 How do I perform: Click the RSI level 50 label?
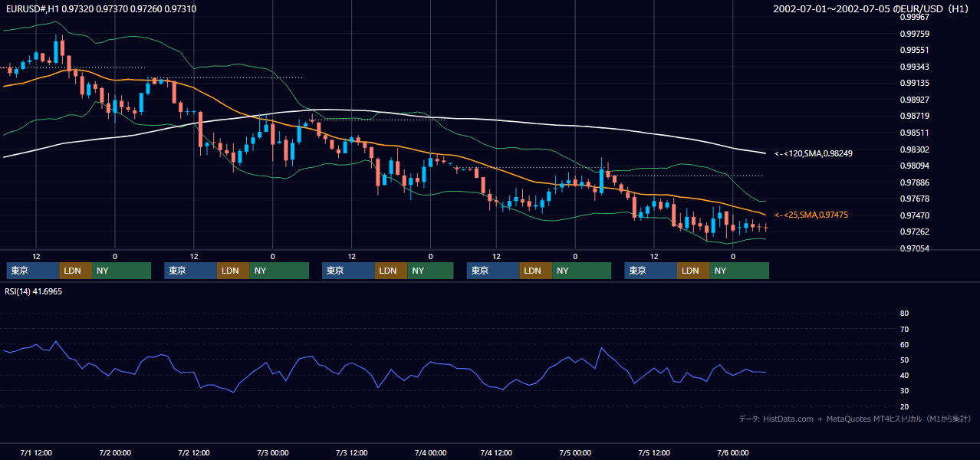904,360
